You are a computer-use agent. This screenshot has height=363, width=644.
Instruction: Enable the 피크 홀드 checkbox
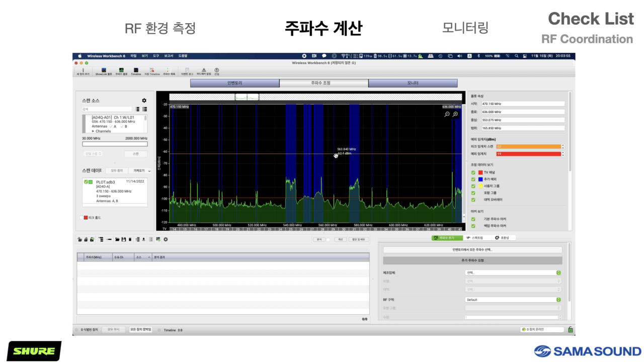[81, 218]
